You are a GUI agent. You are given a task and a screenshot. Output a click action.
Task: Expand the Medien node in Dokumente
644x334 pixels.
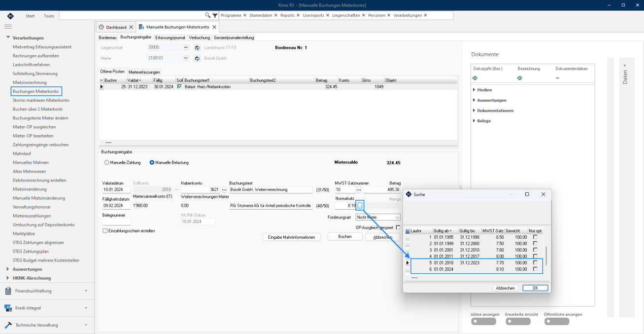pos(474,90)
